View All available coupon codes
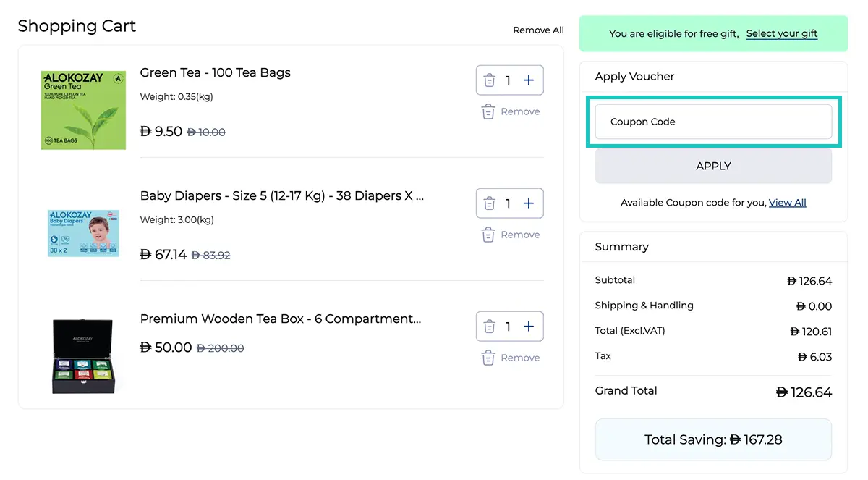The width and height of the screenshot is (868, 480). click(x=788, y=203)
